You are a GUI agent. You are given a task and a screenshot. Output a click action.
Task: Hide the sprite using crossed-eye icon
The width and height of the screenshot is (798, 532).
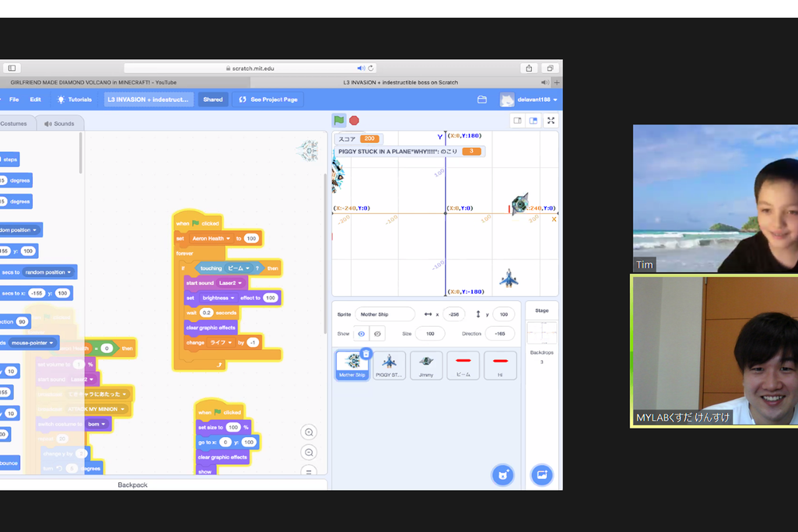(x=378, y=334)
